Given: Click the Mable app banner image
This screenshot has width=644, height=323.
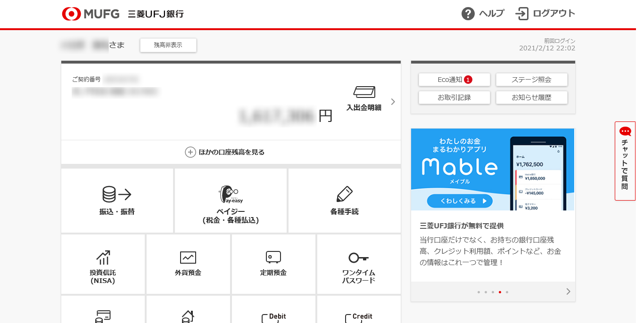Looking at the screenshot, I should pos(493,169).
